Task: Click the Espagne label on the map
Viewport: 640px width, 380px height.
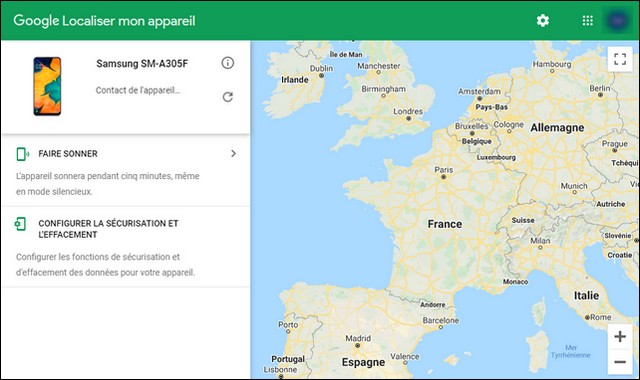Action: [x=363, y=362]
